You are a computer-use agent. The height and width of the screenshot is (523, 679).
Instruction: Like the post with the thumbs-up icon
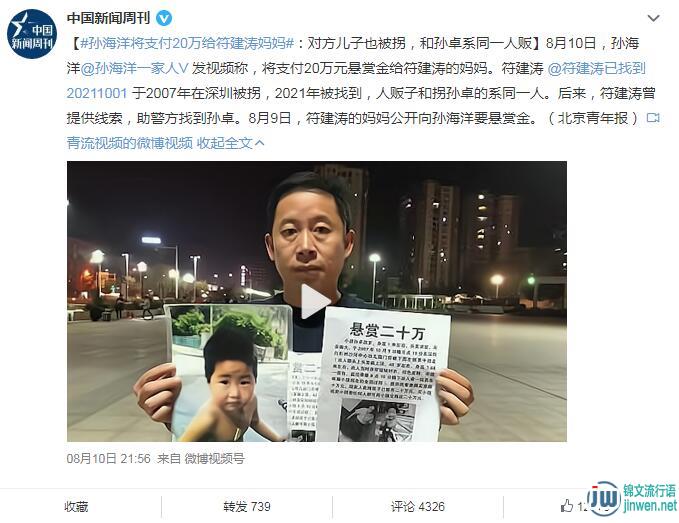(x=567, y=506)
